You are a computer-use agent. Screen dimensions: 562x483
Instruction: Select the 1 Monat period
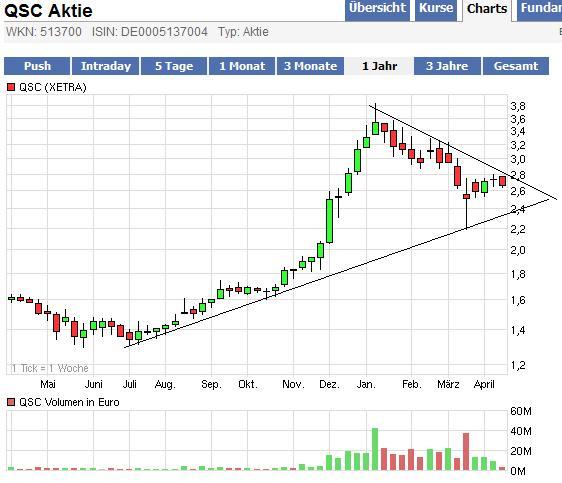pos(242,66)
